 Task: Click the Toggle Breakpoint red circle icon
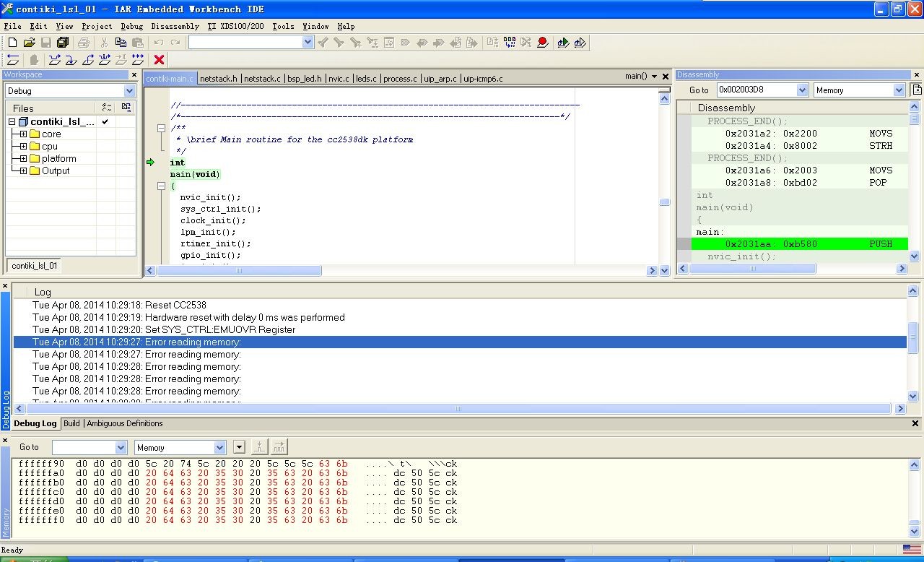pos(543,43)
